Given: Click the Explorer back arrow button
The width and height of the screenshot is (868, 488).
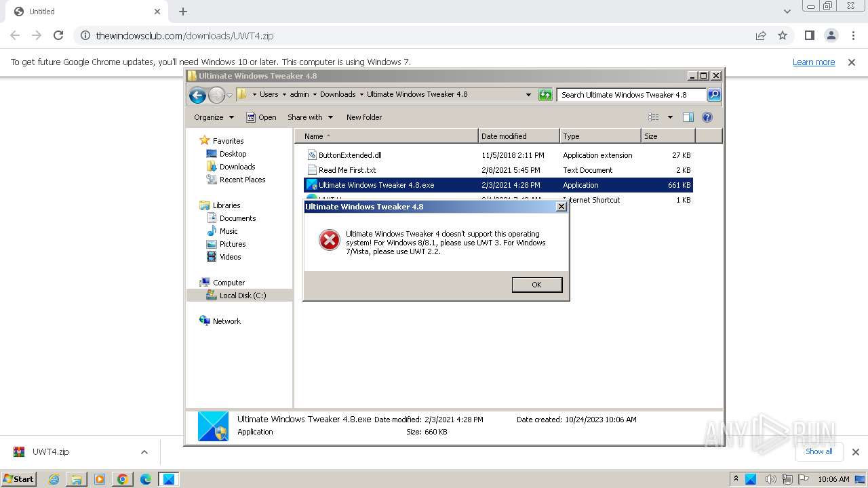Looking at the screenshot, I should click(x=197, y=95).
